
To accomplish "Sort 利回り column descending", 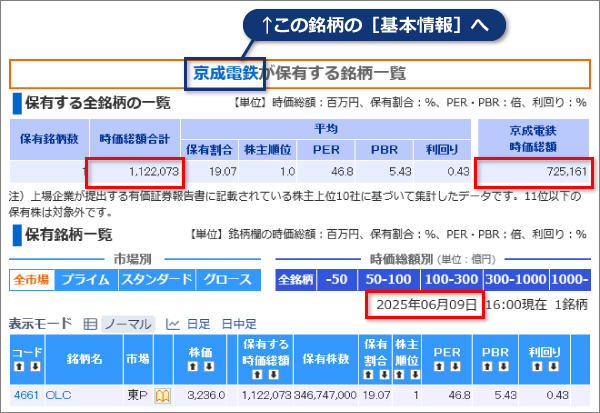I will point(553,367).
